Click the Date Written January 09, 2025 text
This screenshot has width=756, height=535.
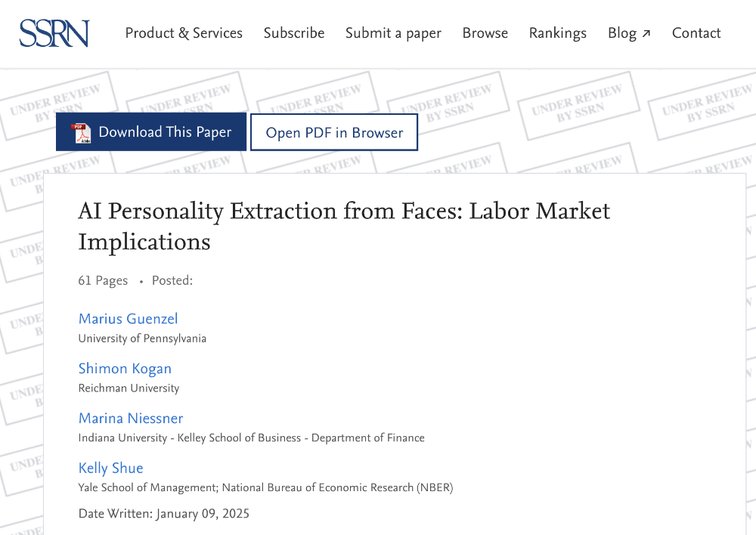[164, 514]
